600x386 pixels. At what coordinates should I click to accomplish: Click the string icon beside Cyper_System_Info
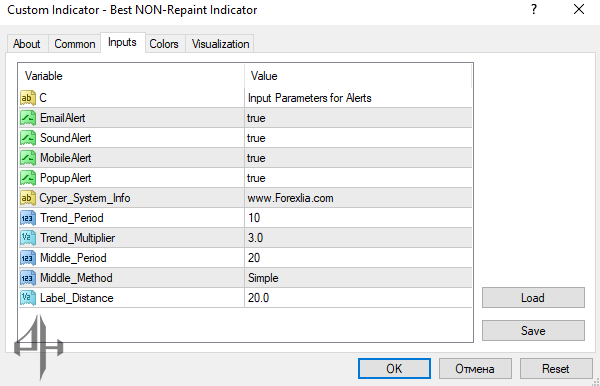[28, 198]
